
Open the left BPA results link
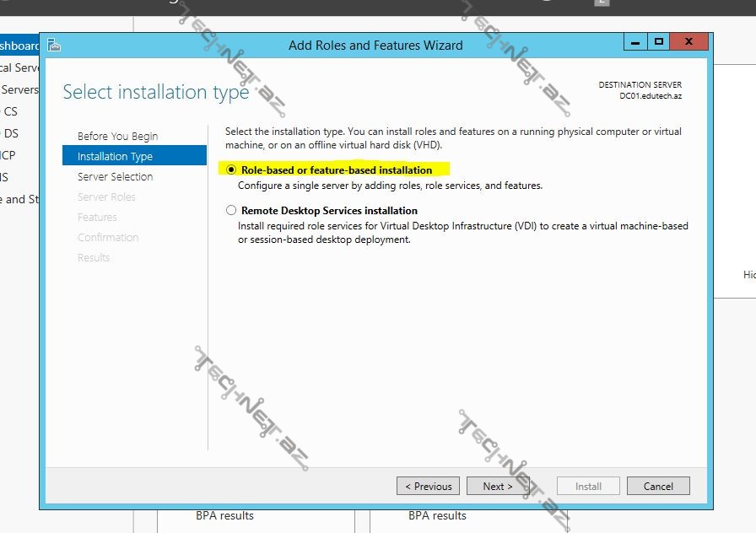click(224, 515)
